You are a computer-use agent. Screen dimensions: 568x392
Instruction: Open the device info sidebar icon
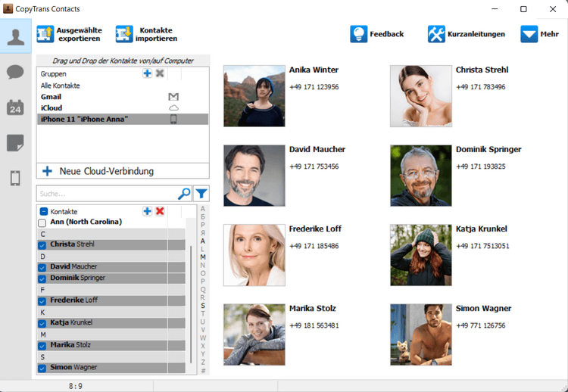pyautogui.click(x=16, y=178)
